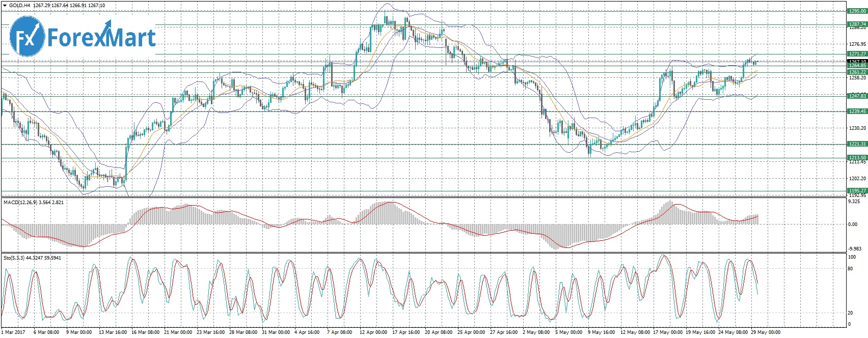Click the 20 Apr 08:00 time label
868x338 pixels.
(x=439, y=332)
